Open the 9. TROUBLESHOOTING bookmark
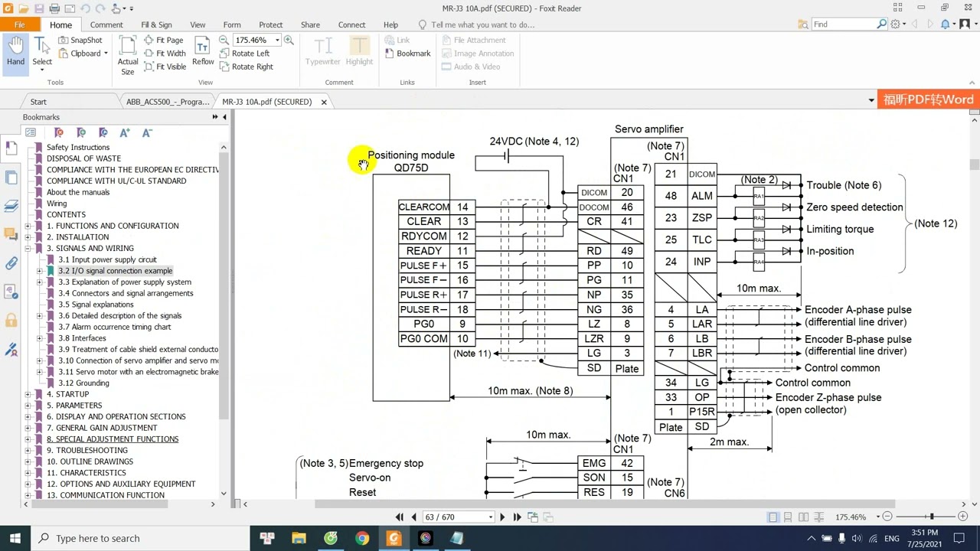Screen dimensions: 980x551 click(x=87, y=450)
